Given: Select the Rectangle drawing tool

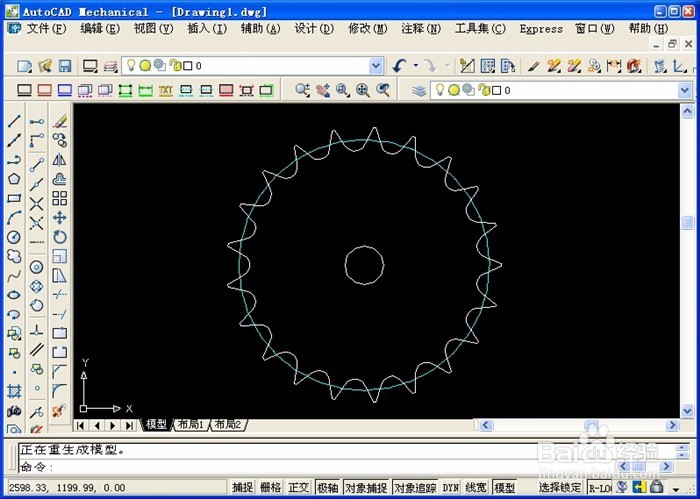Looking at the screenshot, I should click(x=14, y=198).
